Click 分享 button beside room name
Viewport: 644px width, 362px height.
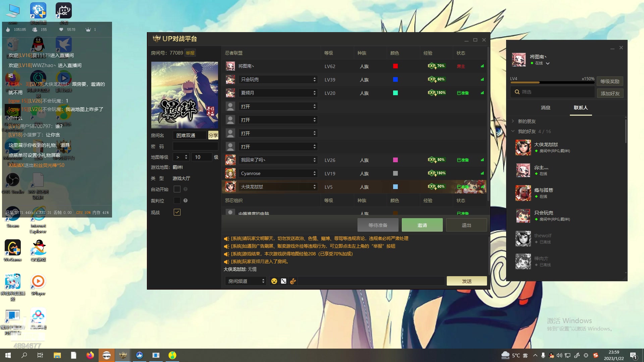(213, 135)
